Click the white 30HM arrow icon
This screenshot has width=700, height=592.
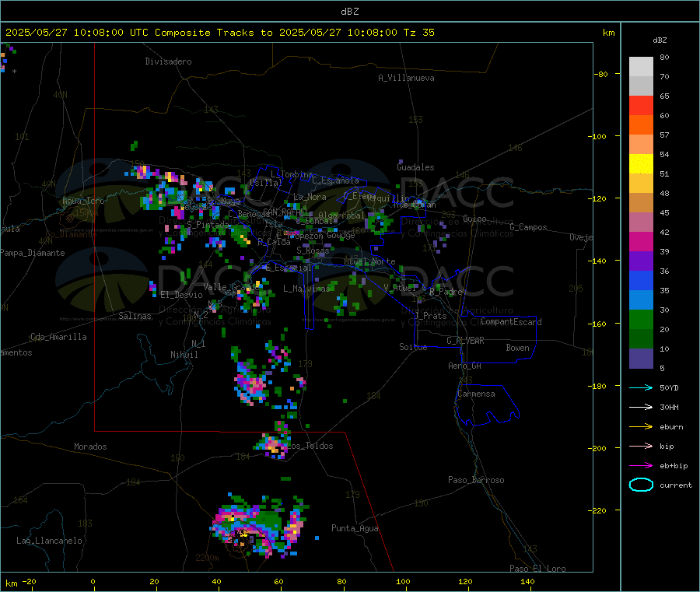pos(641,407)
